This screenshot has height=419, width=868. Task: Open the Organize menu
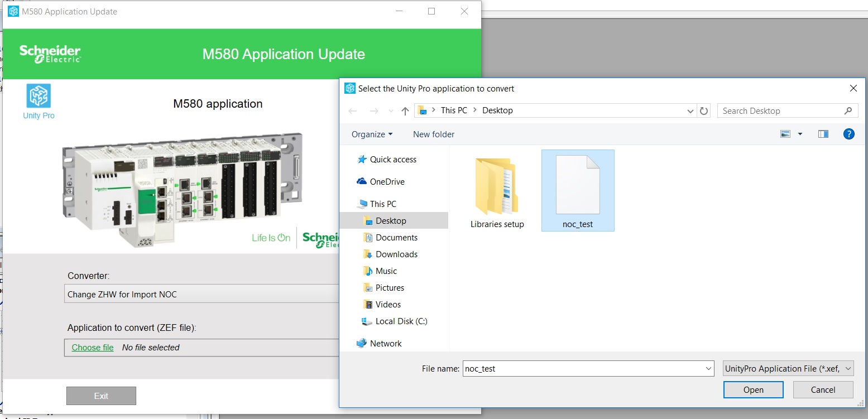tap(372, 134)
